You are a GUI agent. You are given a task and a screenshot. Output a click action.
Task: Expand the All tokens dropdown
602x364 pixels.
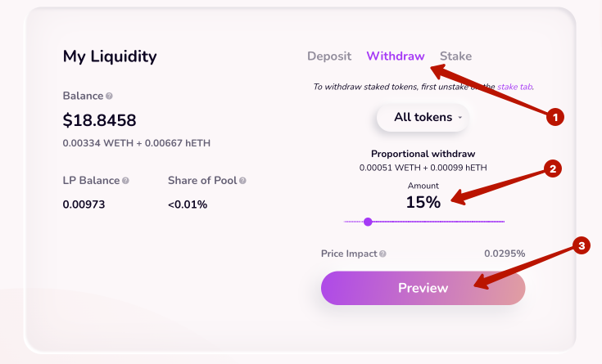[x=423, y=117]
